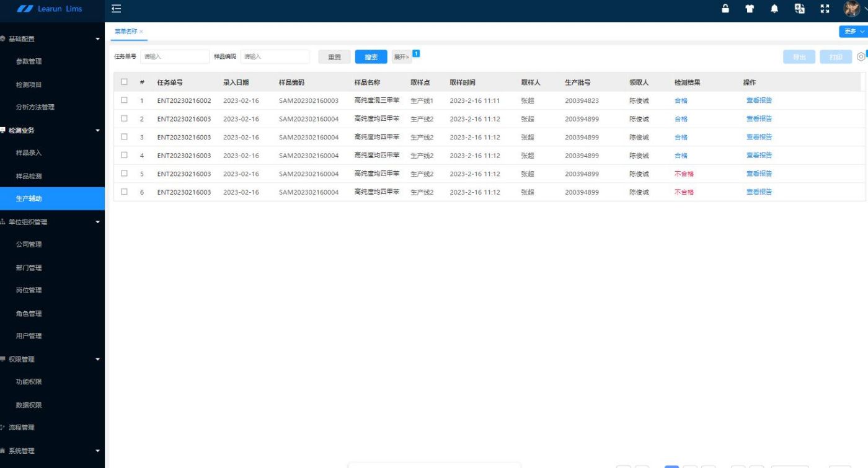The image size is (868, 468).
Task: Open the user avatar menu
Action: [x=852, y=9]
